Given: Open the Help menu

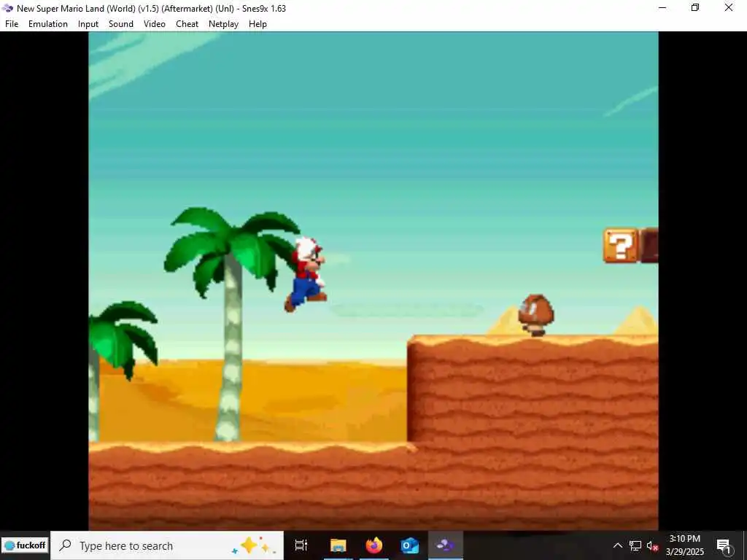Looking at the screenshot, I should (x=258, y=24).
